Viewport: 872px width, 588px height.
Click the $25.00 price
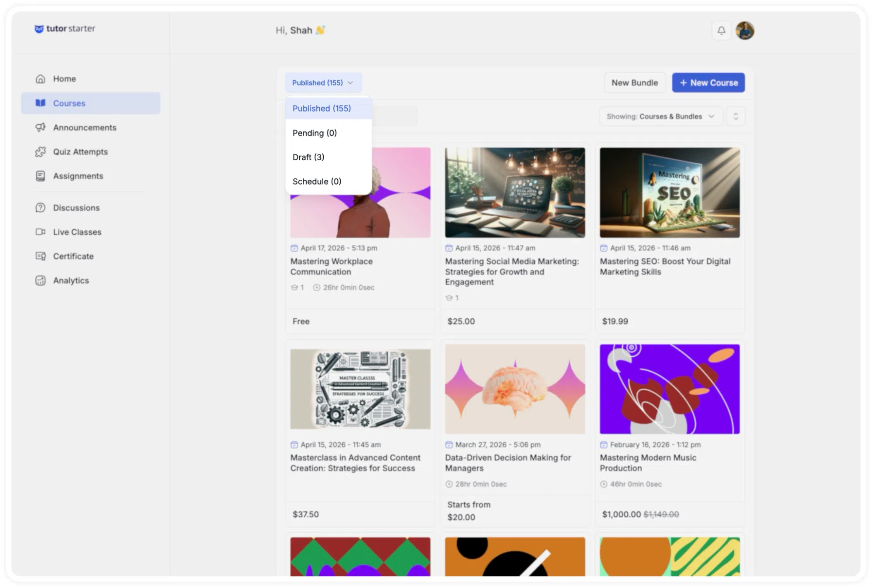461,321
